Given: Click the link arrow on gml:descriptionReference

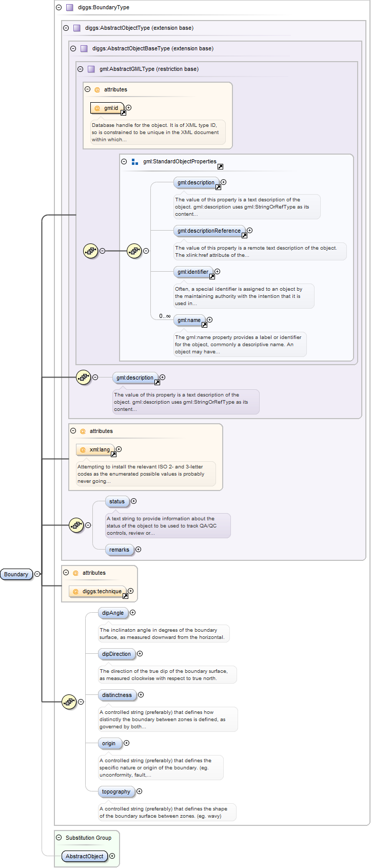Looking at the screenshot, I should (x=244, y=235).
